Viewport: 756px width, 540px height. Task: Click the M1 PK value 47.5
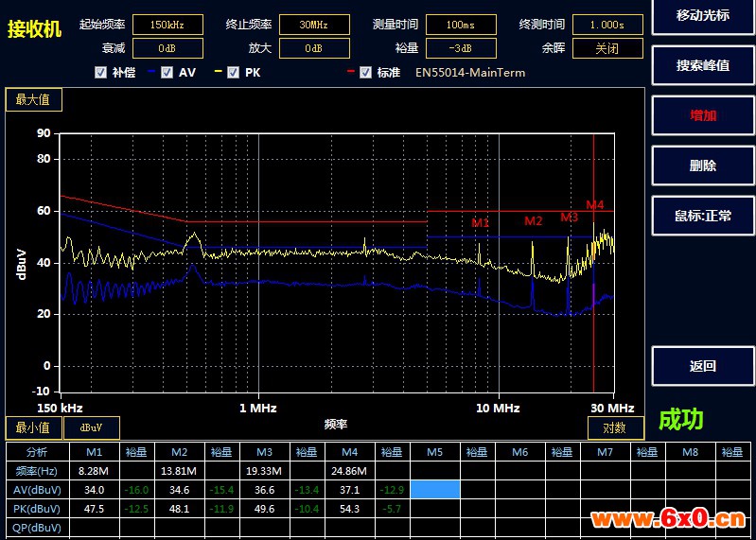point(94,509)
